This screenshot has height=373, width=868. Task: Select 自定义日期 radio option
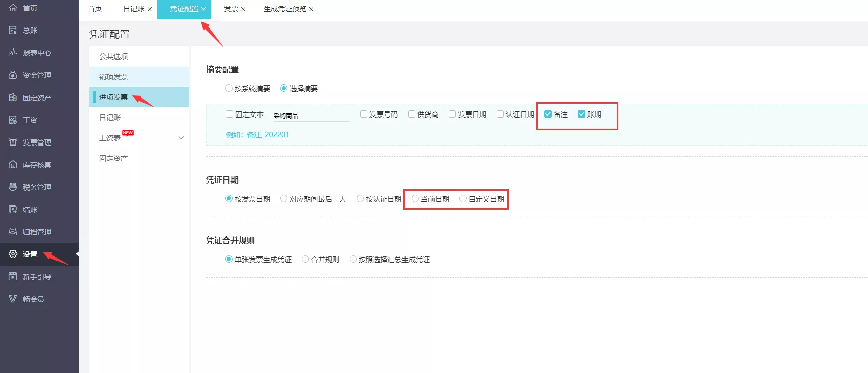coord(463,198)
